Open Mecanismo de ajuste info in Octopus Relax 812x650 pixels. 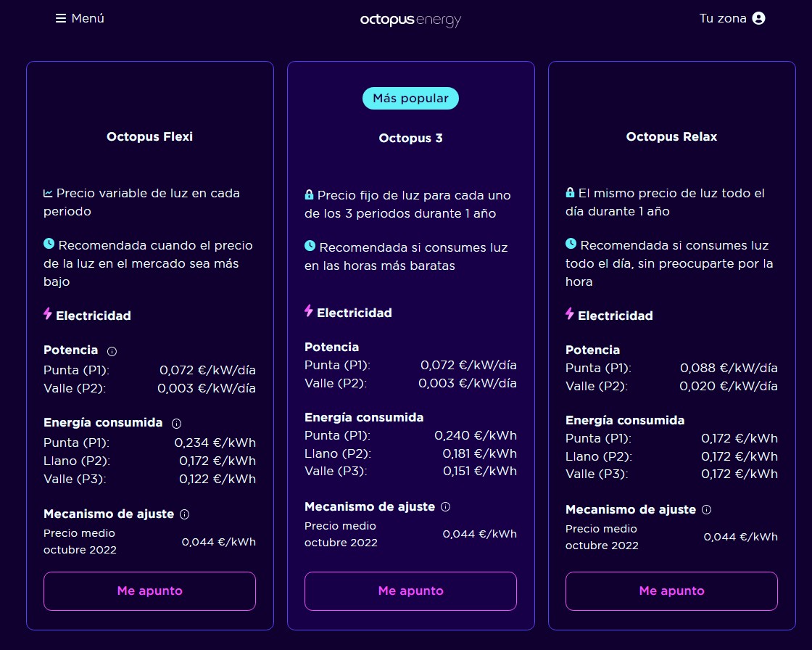tap(706, 510)
